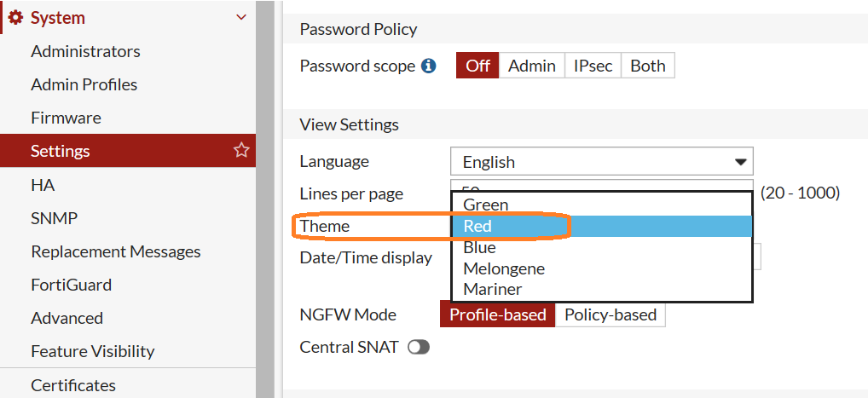Viewport: 868px width, 398px height.
Task: Open the Language dropdown
Action: pyautogui.click(x=601, y=161)
